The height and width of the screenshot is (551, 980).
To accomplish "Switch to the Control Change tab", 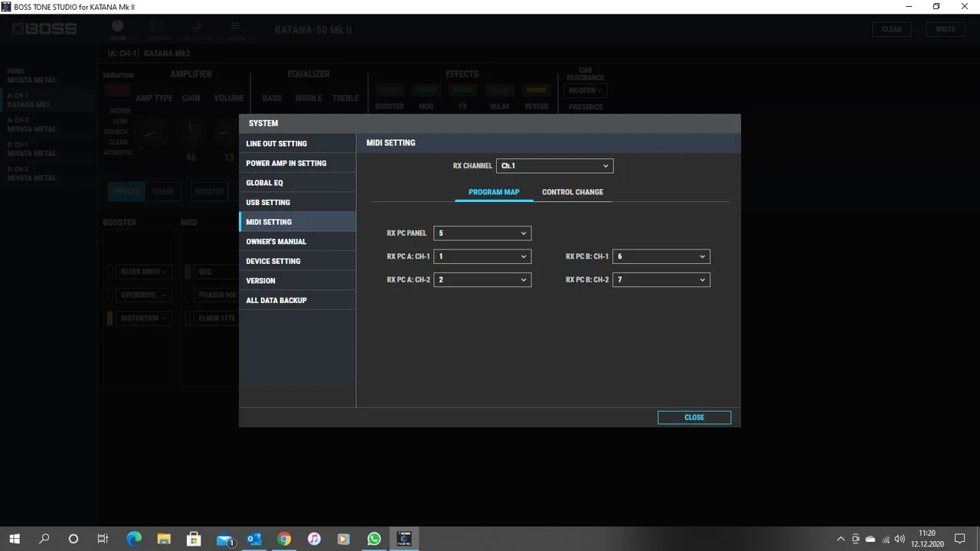I will 573,192.
